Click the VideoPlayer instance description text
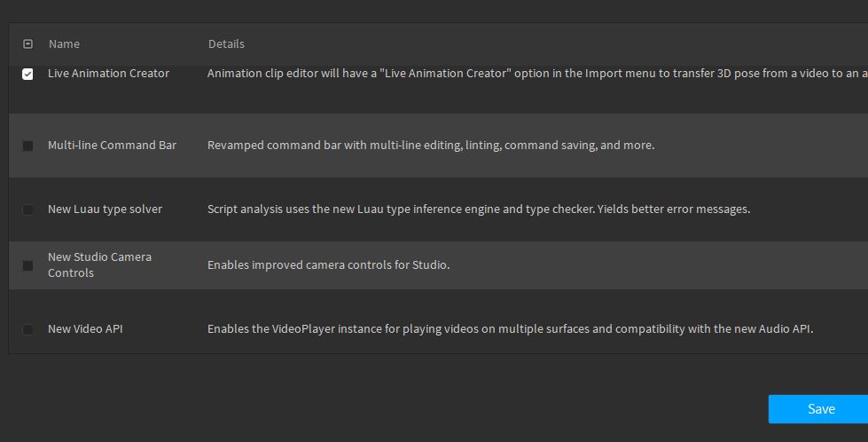 pyautogui.click(x=511, y=328)
